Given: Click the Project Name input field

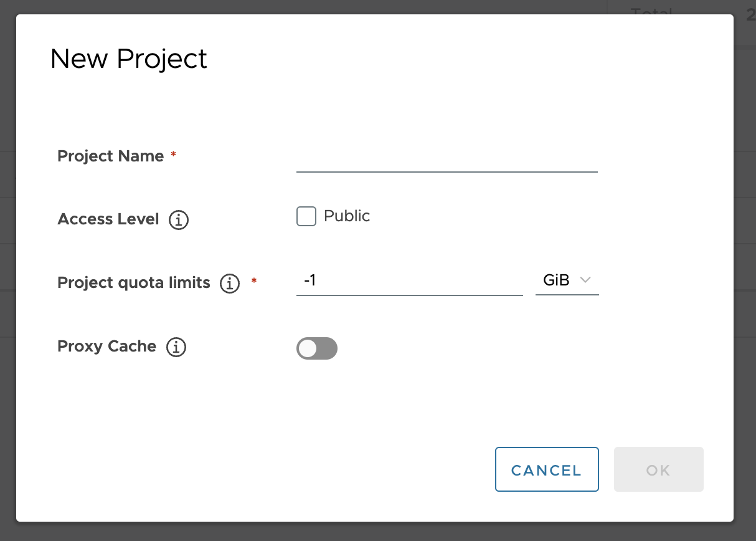Looking at the screenshot, I should point(446,163).
